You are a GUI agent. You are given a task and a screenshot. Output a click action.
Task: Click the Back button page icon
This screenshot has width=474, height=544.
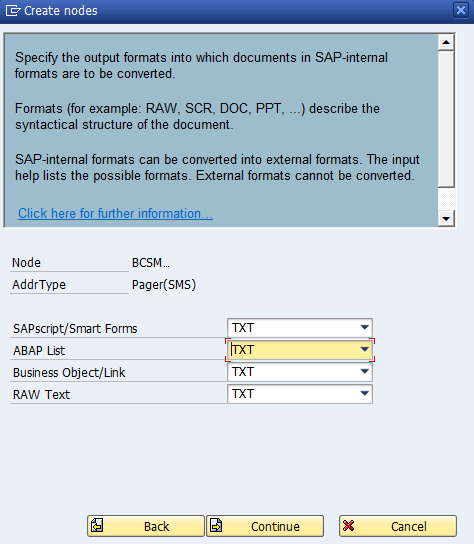click(97, 526)
